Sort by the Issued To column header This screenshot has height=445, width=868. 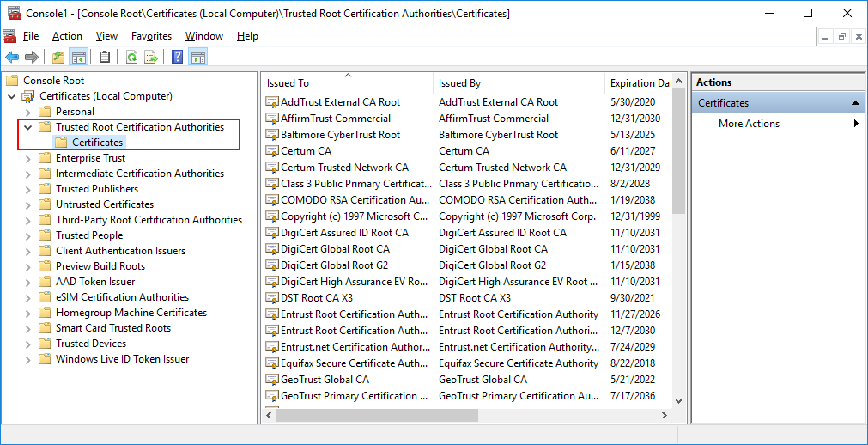(x=347, y=83)
